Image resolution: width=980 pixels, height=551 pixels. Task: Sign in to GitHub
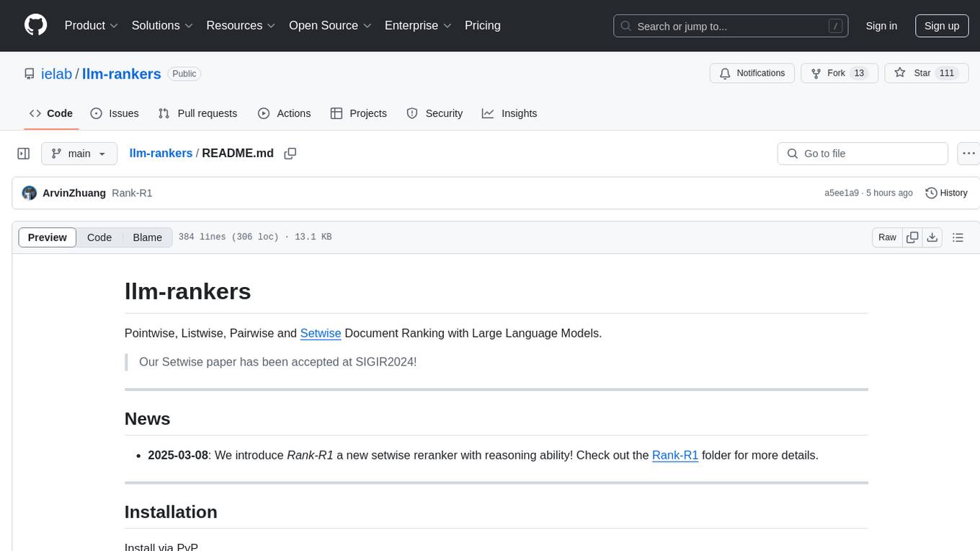coord(881,26)
